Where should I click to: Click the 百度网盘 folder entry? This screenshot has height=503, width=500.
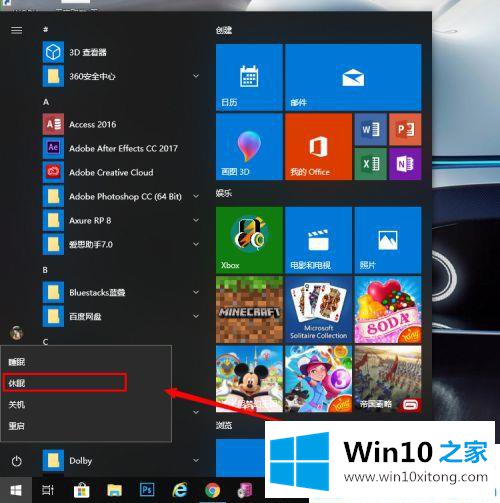click(x=122, y=316)
